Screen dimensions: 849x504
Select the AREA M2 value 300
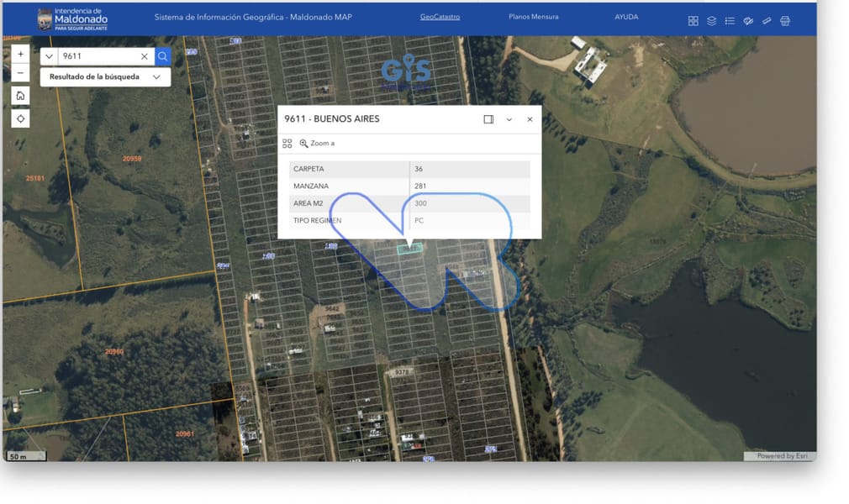coord(420,203)
